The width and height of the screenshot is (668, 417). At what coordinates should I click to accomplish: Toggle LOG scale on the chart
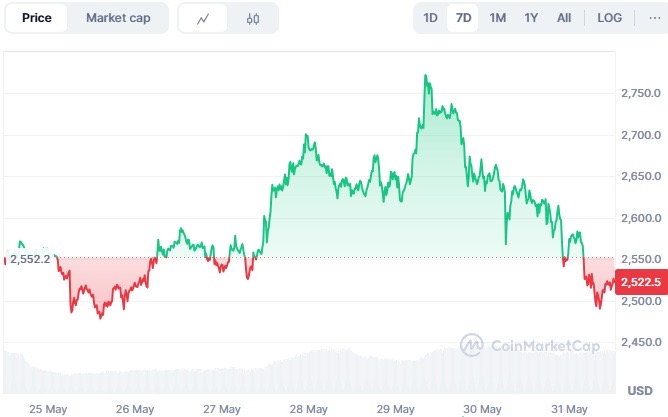(609, 18)
